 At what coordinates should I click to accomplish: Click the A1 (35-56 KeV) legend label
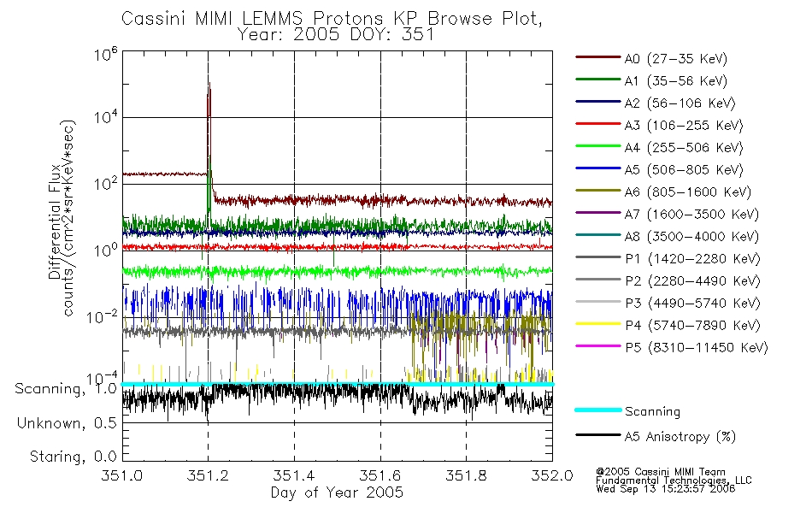(676, 81)
